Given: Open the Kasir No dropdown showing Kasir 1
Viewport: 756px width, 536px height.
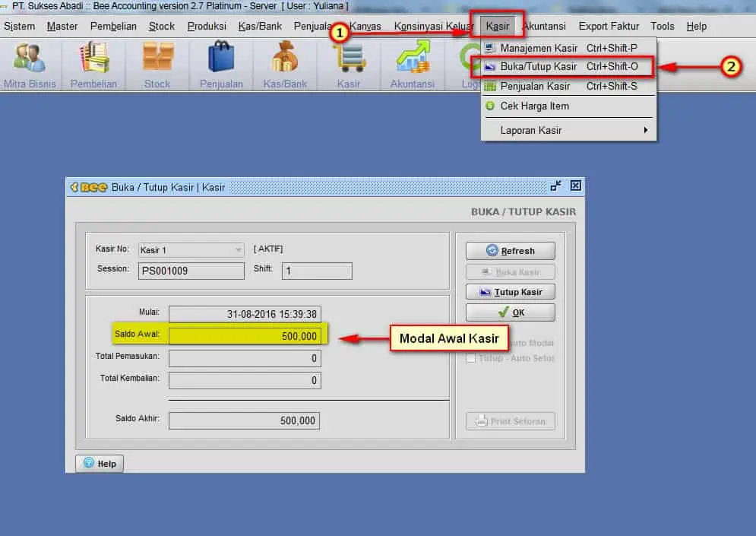Looking at the screenshot, I should [x=191, y=250].
